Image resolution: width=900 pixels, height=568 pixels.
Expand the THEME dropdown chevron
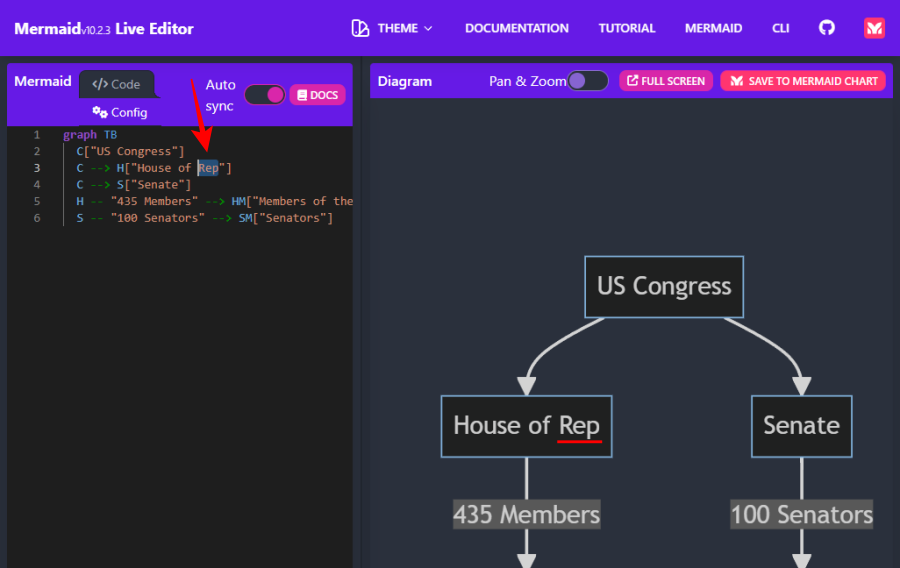click(x=428, y=28)
